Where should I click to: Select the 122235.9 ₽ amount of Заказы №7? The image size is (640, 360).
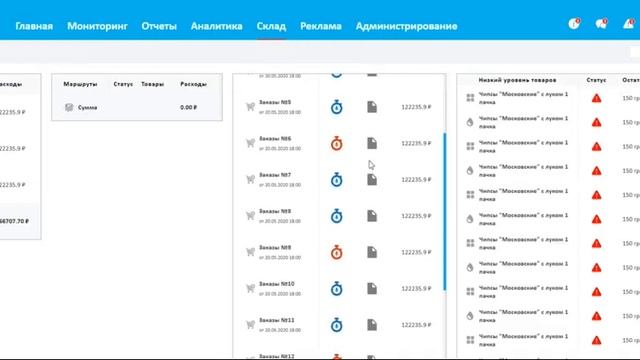416,180
